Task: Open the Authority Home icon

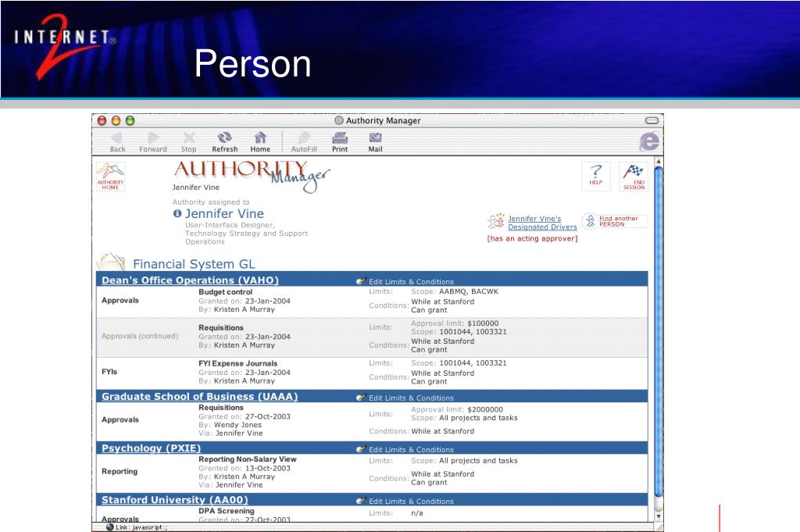Action: [x=110, y=177]
